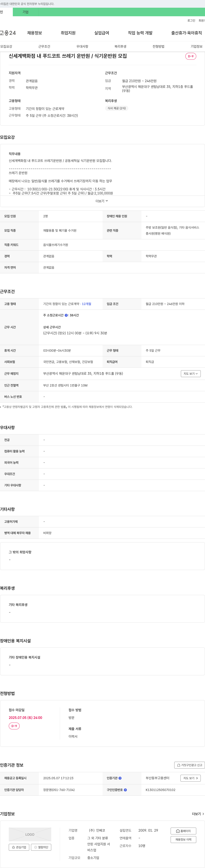Jump to 전형방법 section tab
This screenshot has width=205, height=868.
click(x=158, y=46)
